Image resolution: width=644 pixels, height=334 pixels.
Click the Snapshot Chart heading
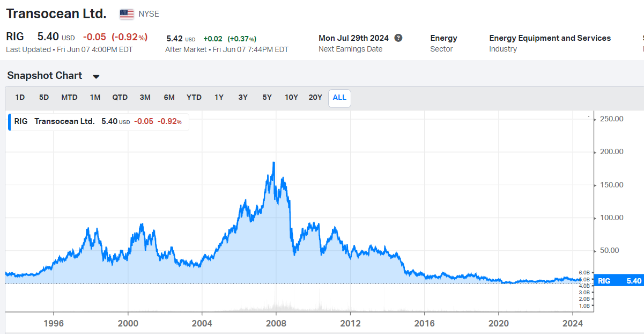coord(45,76)
